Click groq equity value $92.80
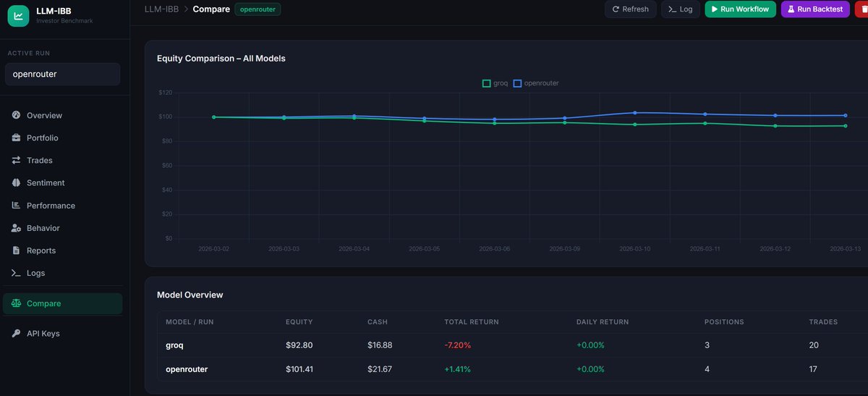 pyautogui.click(x=299, y=345)
